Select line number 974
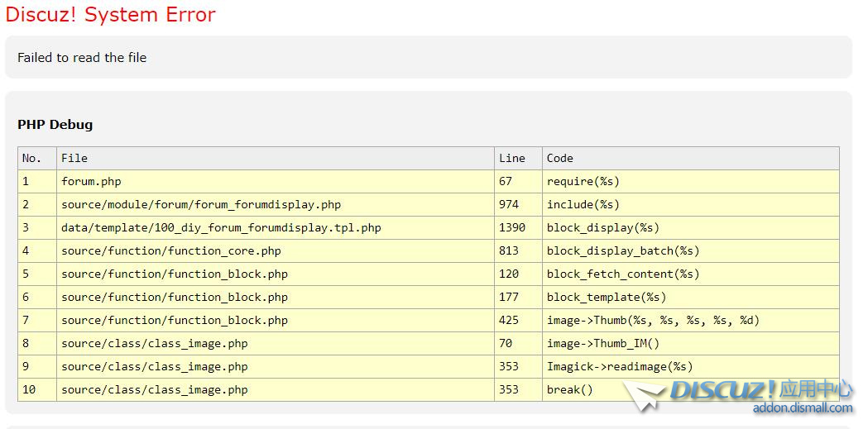The width and height of the screenshot is (868, 429). [x=509, y=204]
